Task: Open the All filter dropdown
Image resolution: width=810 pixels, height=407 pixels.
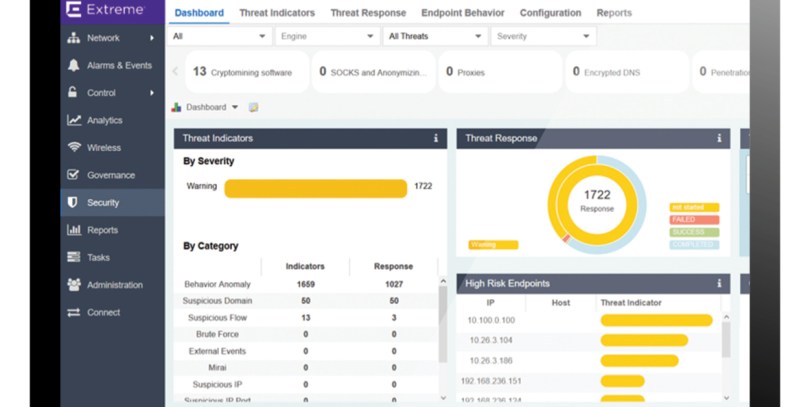Action: click(x=220, y=36)
